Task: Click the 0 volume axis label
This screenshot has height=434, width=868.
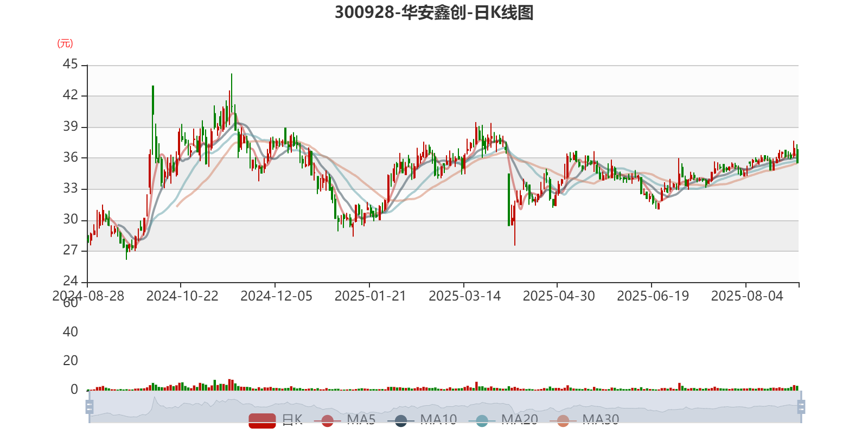Action: (x=74, y=390)
